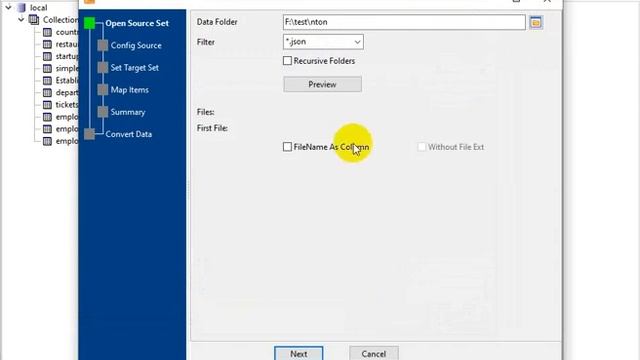Go to Config Source step

136,45
